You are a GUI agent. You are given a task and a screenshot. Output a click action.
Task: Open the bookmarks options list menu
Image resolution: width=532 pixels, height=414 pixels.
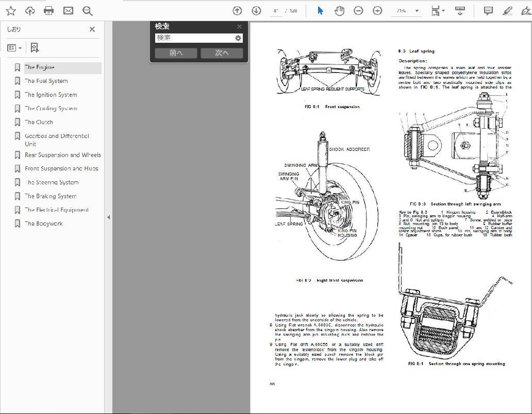[x=14, y=48]
